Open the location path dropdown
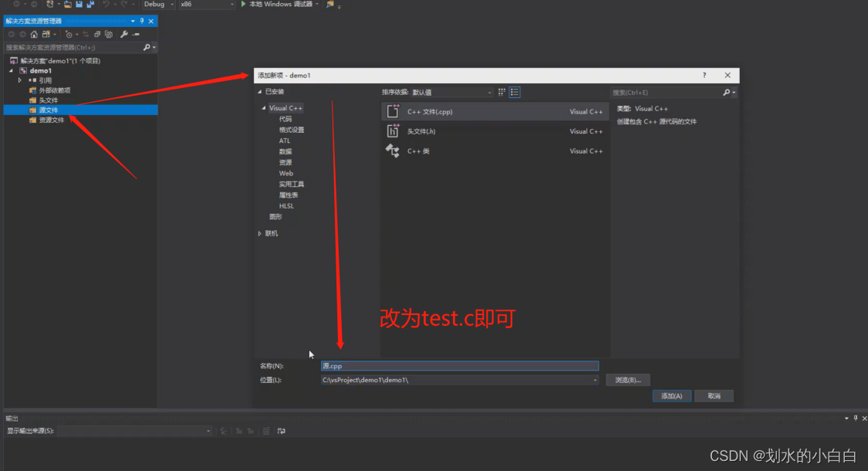The width and height of the screenshot is (868, 471). [595, 380]
